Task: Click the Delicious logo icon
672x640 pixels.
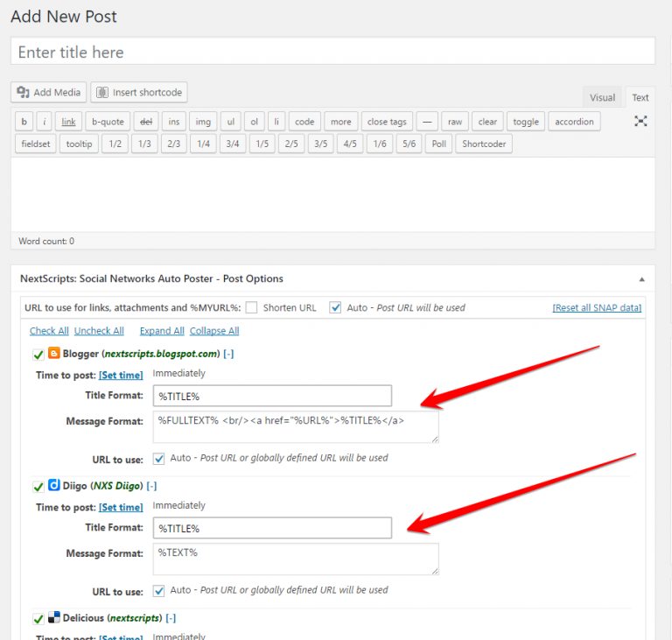Action: click(53, 617)
